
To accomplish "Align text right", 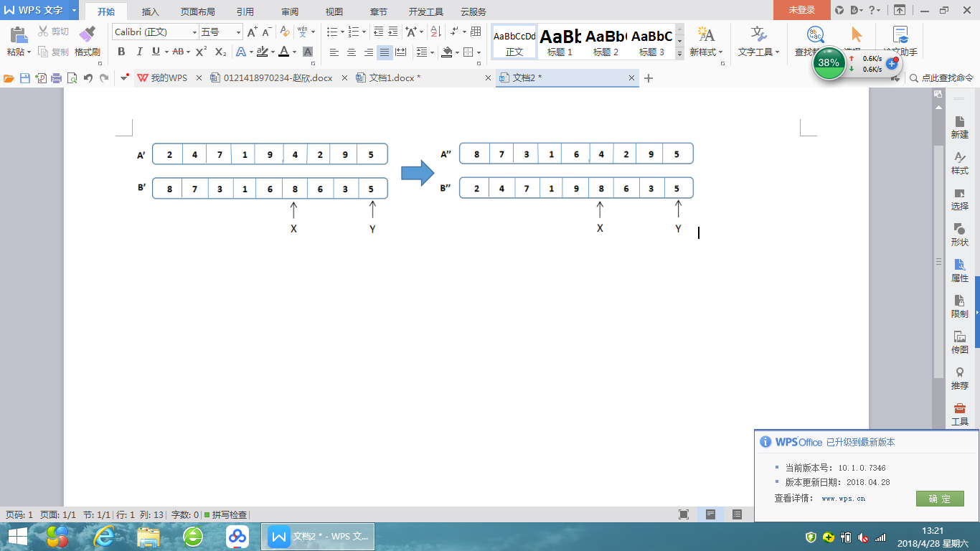I will [369, 52].
